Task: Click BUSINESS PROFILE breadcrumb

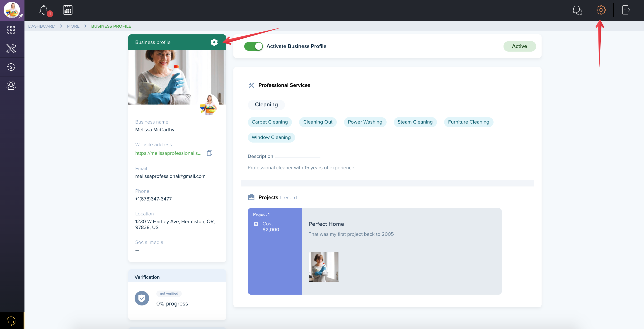Action: point(111,26)
